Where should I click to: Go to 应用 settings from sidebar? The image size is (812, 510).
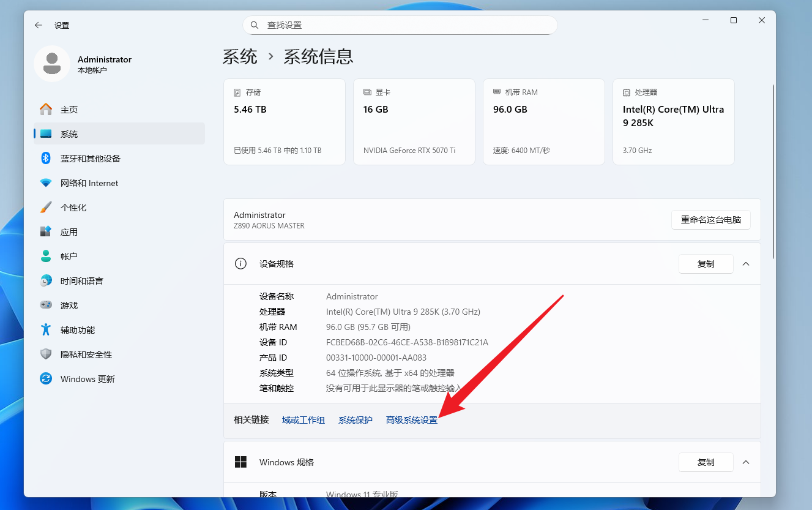tap(70, 231)
